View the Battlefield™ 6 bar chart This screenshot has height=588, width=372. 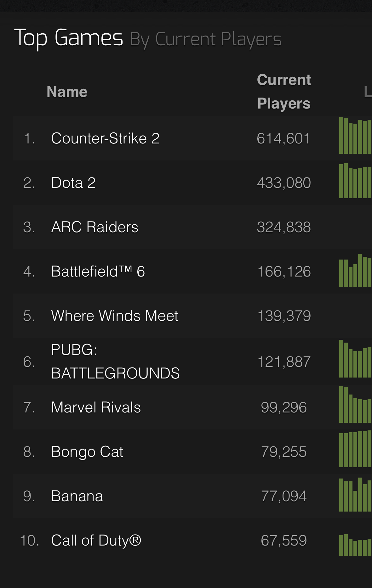[x=355, y=271]
